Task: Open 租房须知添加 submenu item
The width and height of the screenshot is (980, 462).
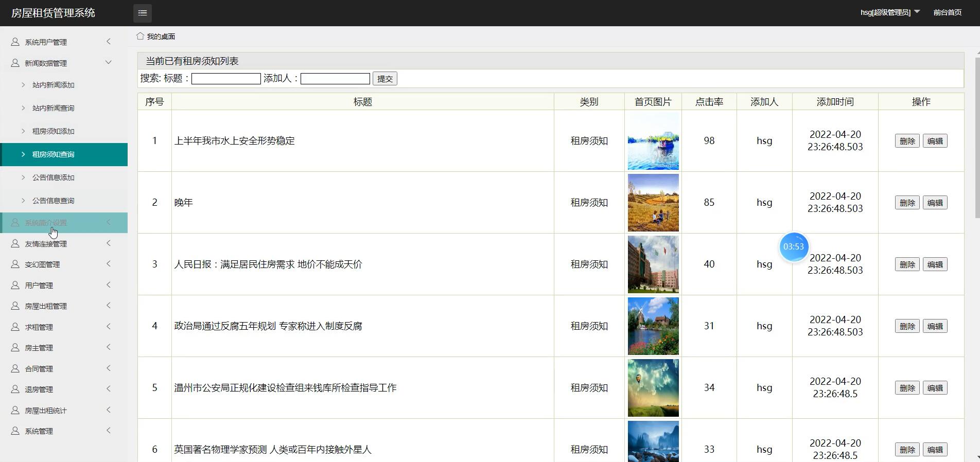Action: pos(64,131)
